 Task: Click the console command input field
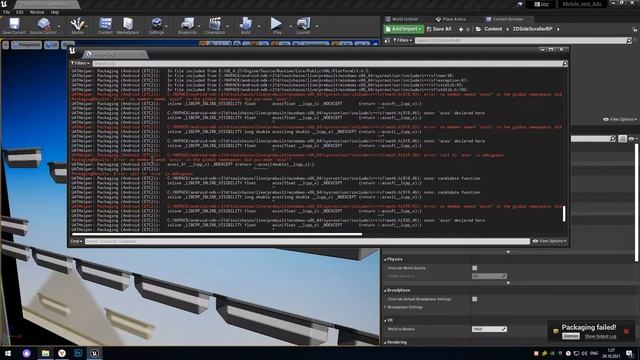pos(307,241)
